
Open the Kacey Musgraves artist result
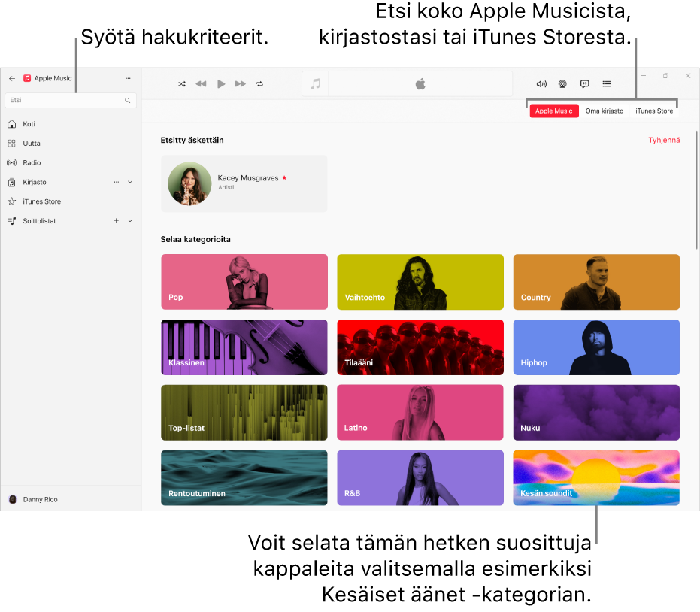coord(244,183)
